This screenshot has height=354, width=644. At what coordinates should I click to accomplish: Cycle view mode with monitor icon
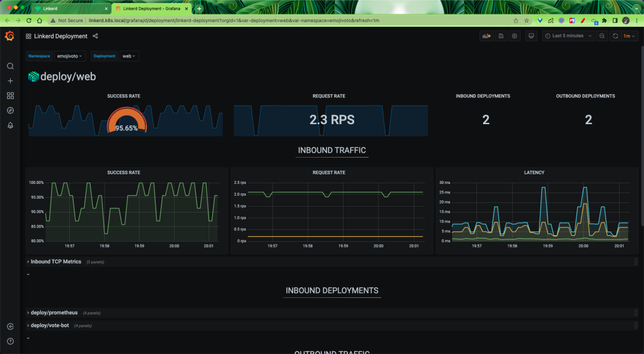pyautogui.click(x=531, y=36)
